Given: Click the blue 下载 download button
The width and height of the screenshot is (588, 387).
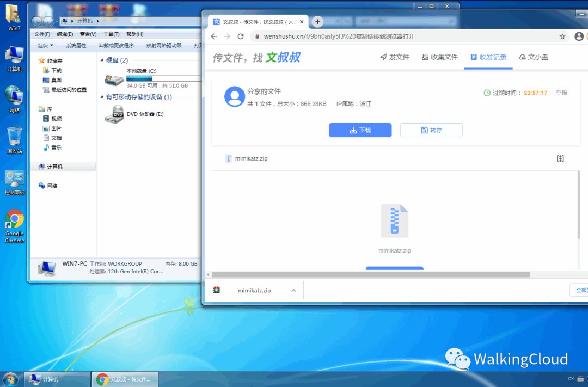Looking at the screenshot, I should pyautogui.click(x=360, y=130).
